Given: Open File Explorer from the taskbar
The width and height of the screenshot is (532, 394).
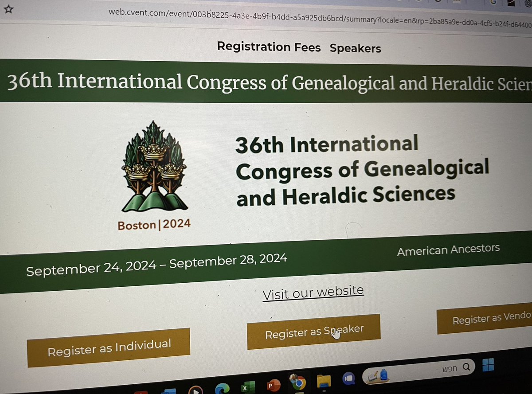Looking at the screenshot, I should click(324, 382).
